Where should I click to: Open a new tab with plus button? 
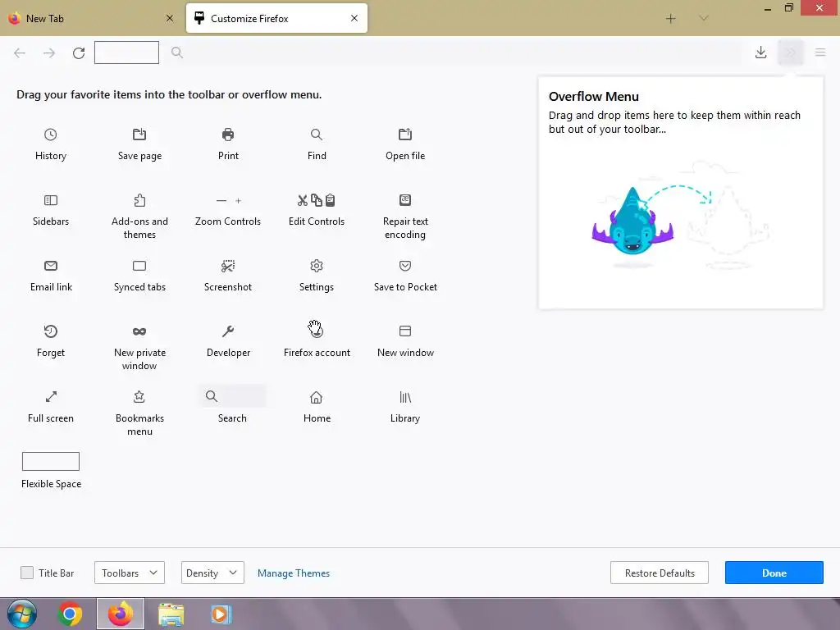(x=671, y=19)
